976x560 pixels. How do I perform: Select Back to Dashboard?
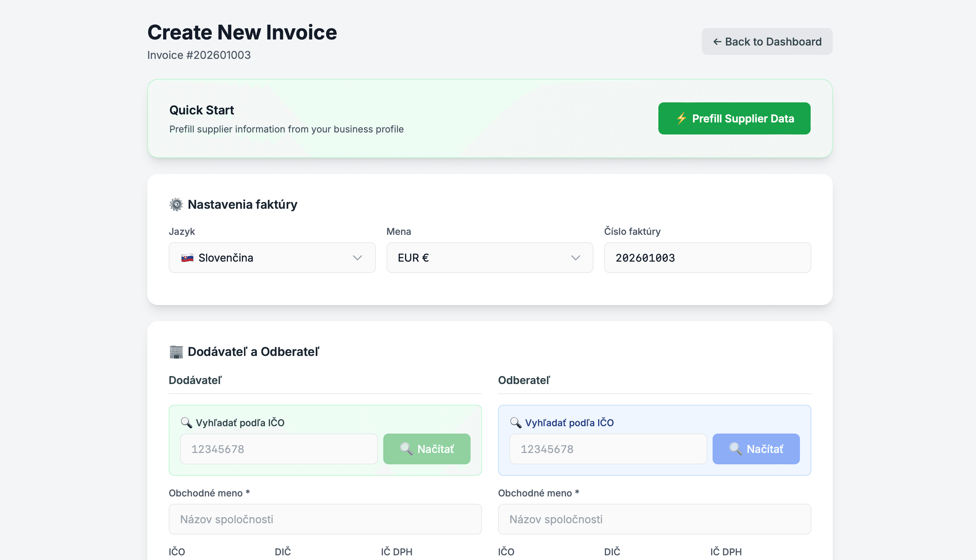tap(767, 41)
